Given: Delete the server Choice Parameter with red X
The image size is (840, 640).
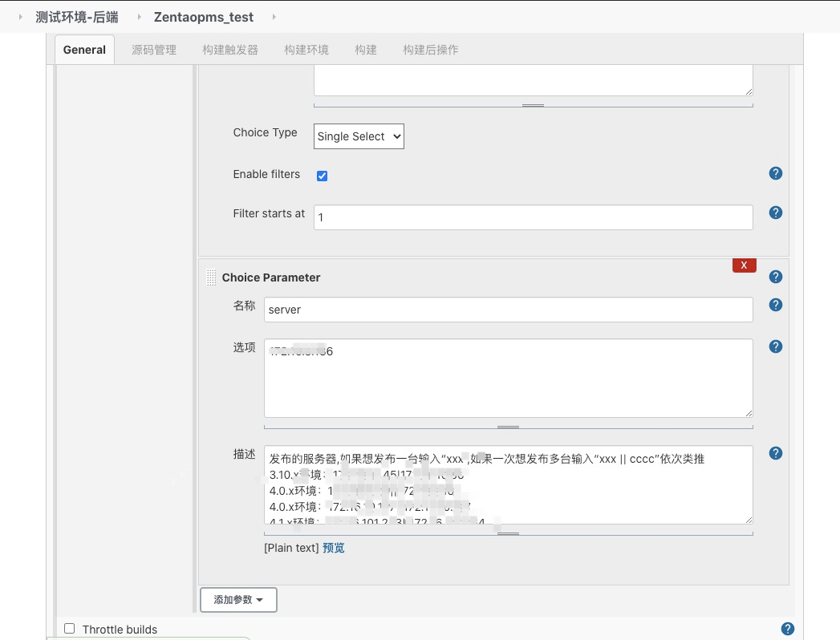Looking at the screenshot, I should [x=744, y=265].
